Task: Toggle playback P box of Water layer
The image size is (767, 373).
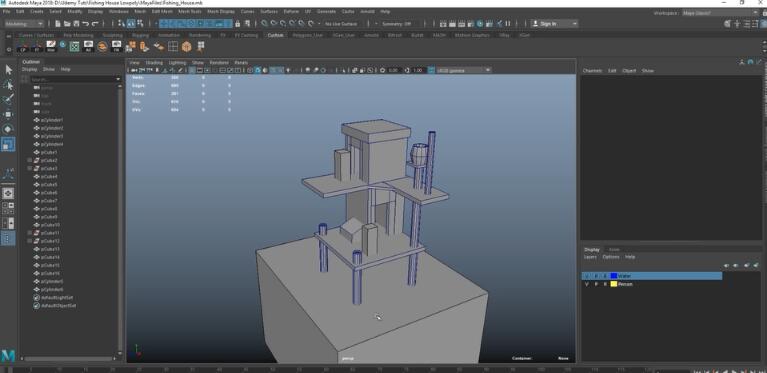Action: click(x=596, y=276)
